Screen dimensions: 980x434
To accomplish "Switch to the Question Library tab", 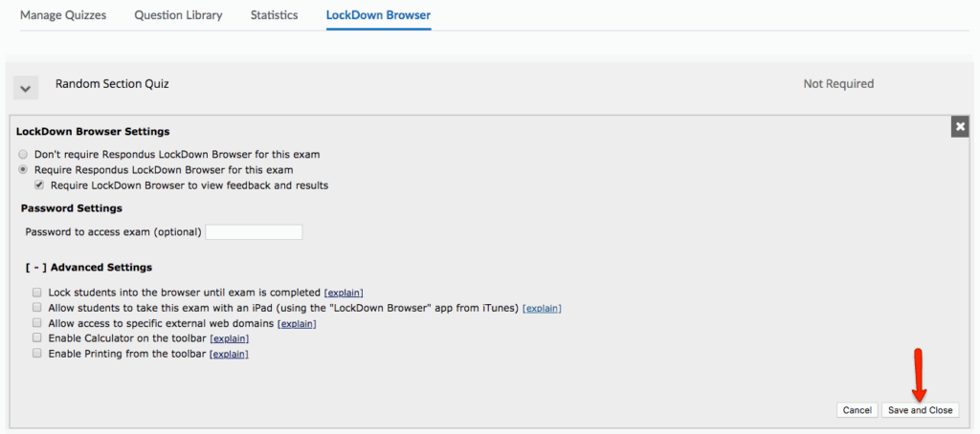I will [178, 15].
